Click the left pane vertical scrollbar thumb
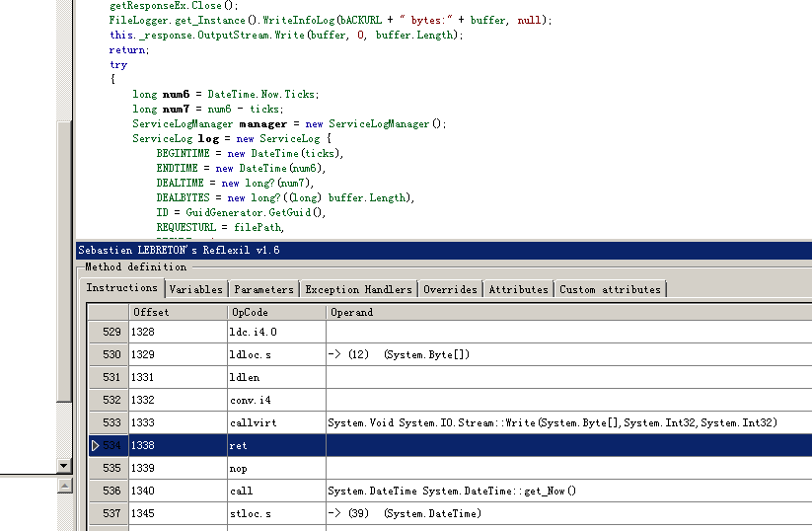Viewport: 812px width, 531px height. [x=64, y=262]
